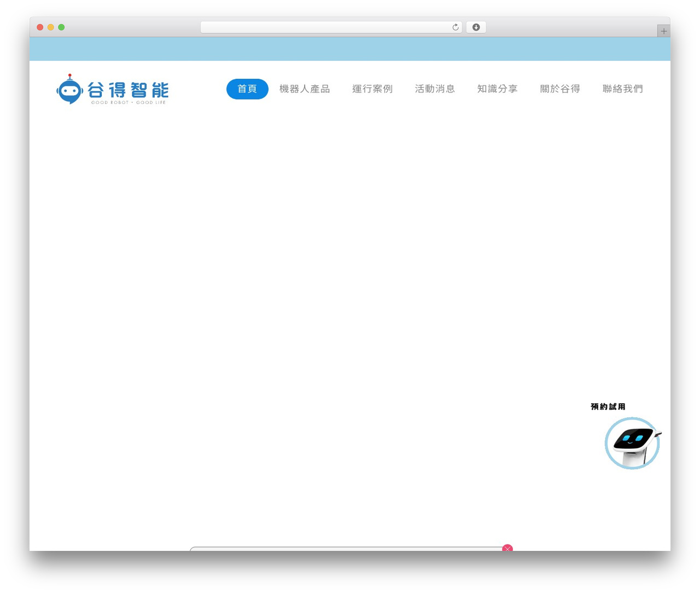This screenshot has width=700, height=593.
Task: Click the browser reload icon
Action: coord(455,27)
